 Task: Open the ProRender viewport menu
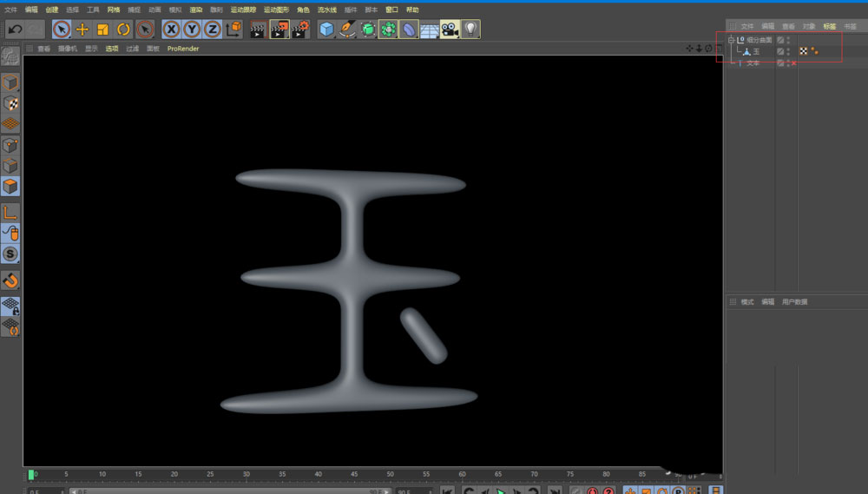pos(183,49)
